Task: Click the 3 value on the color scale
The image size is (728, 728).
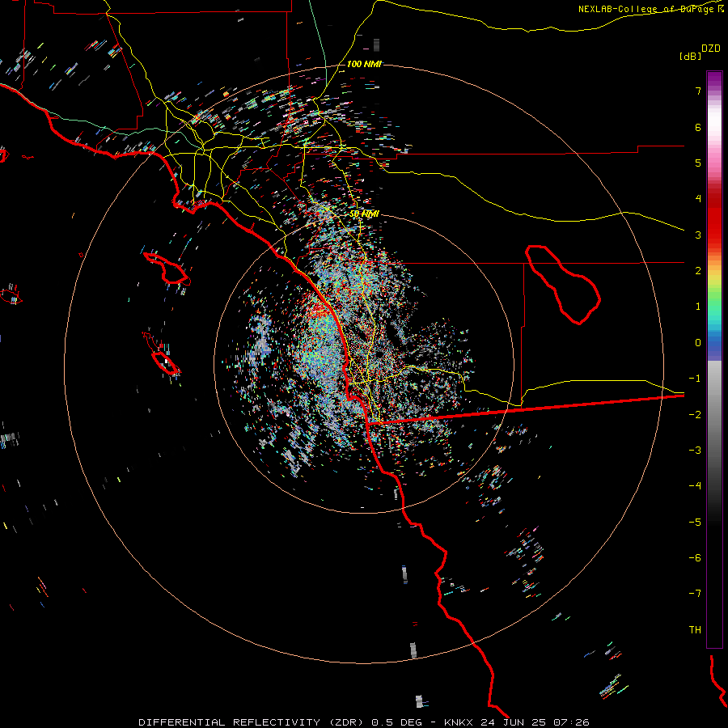Action: 698,235
